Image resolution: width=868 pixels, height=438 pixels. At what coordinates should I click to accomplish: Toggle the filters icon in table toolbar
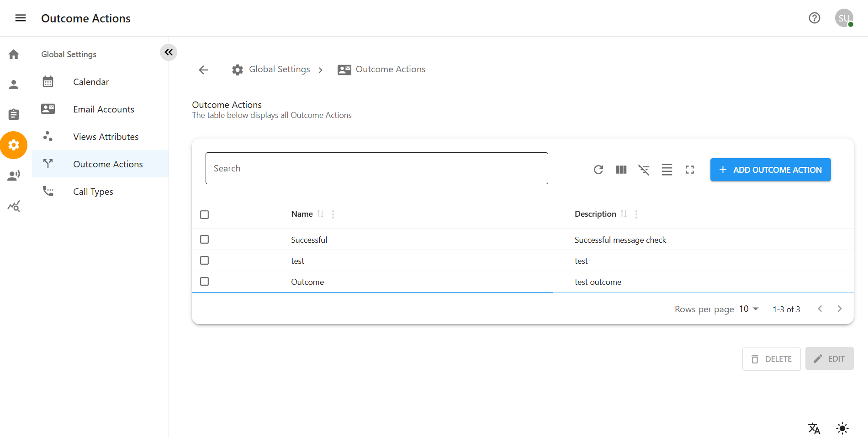coord(644,170)
